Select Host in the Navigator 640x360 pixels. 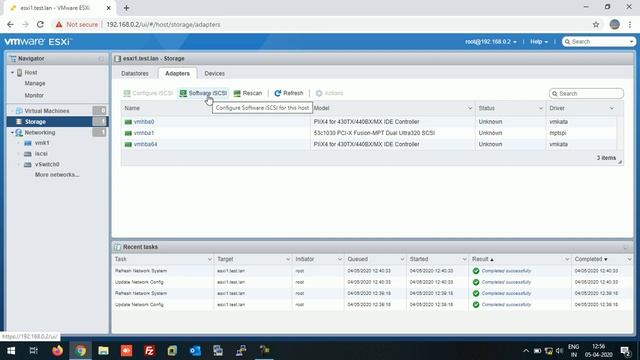tap(31, 72)
